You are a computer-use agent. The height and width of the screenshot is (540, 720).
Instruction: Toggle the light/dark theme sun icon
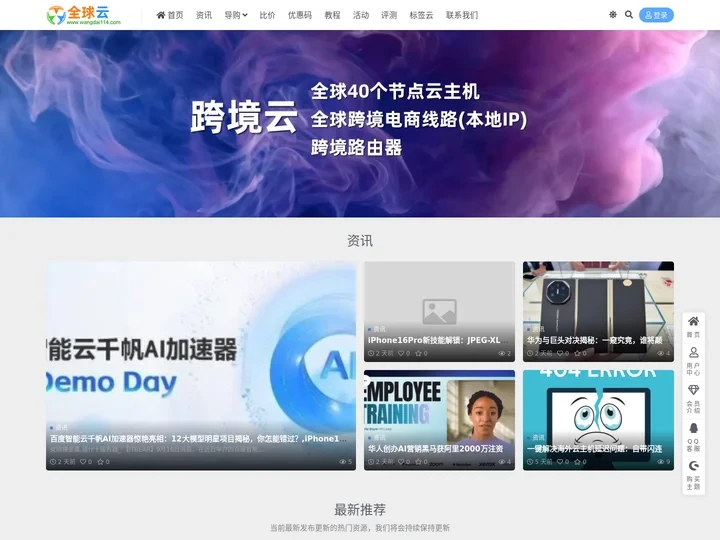(x=613, y=15)
